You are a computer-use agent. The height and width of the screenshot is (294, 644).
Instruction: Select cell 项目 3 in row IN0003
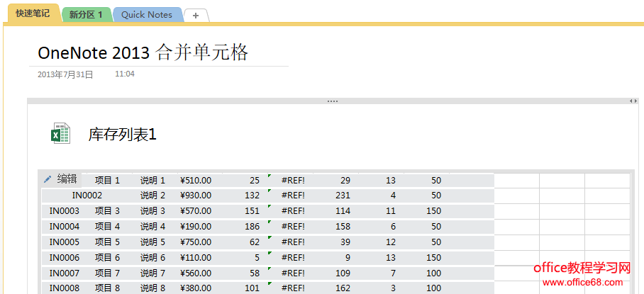pyautogui.click(x=108, y=211)
